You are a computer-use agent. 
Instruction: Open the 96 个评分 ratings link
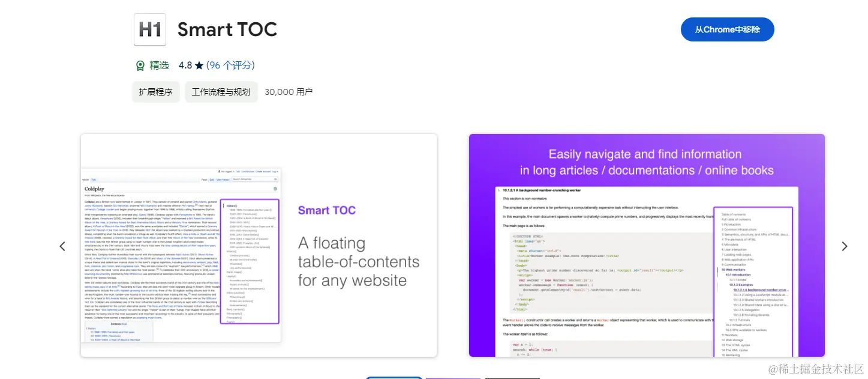230,65
